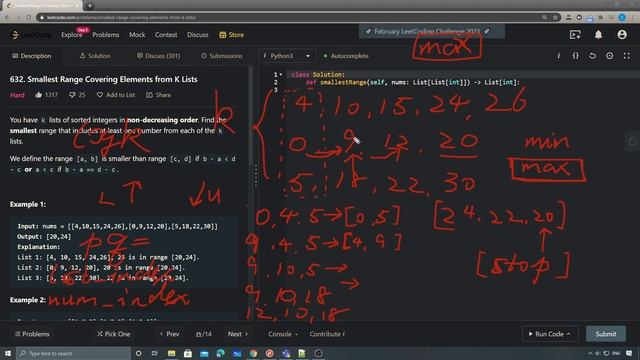Open the notifications bell
Viewport: 640px width, 360px height.
pyautogui.click(x=598, y=35)
